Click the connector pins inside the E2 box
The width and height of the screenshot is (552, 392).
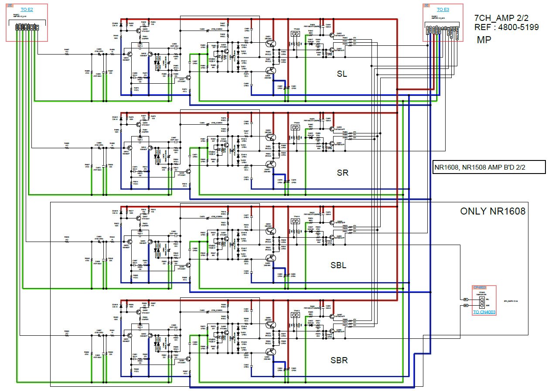pyautogui.click(x=27, y=28)
